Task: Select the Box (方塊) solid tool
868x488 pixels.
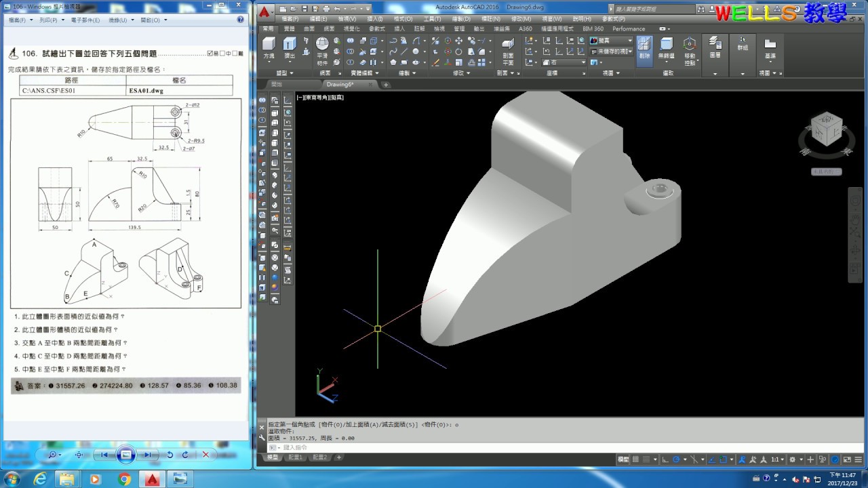Action: 269,48
